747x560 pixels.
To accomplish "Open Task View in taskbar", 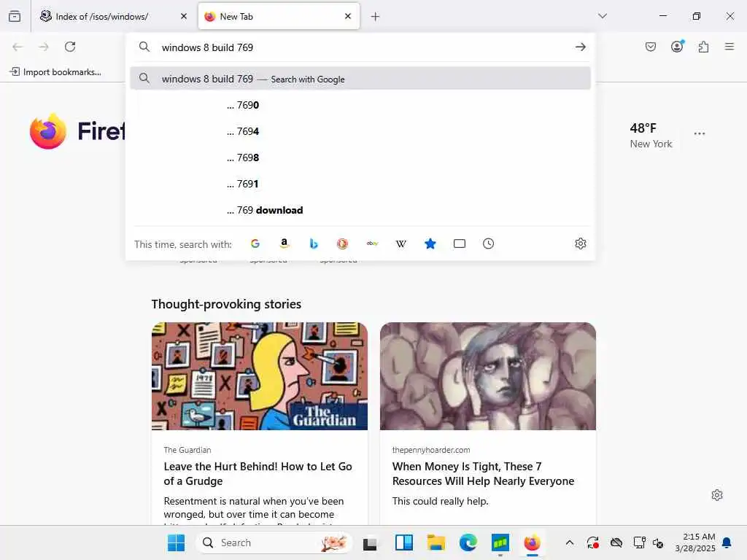I will pos(370,542).
